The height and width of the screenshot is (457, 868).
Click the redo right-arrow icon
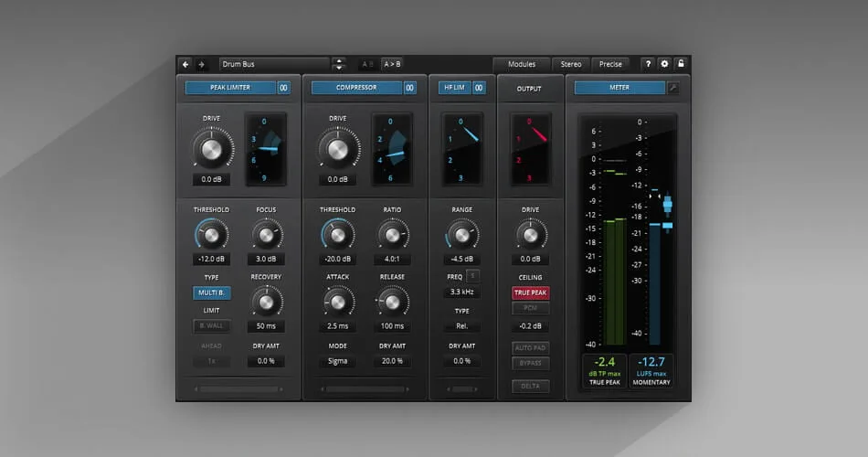[202, 64]
